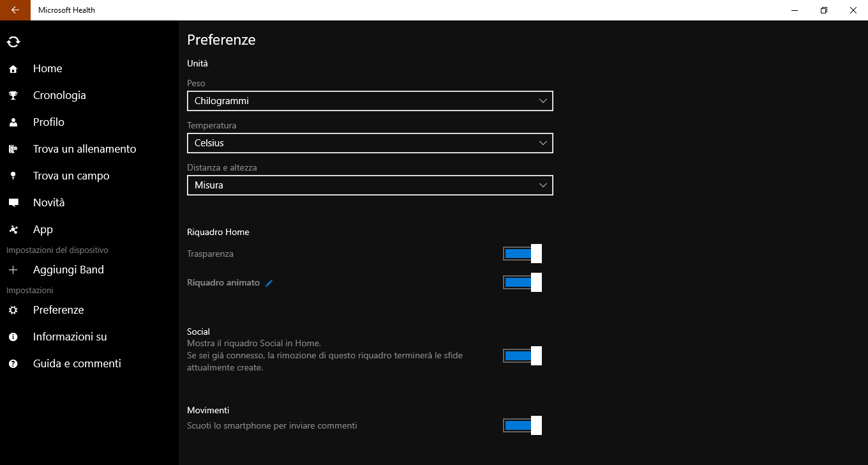Click the App connections icon
868x465 pixels.
13,230
